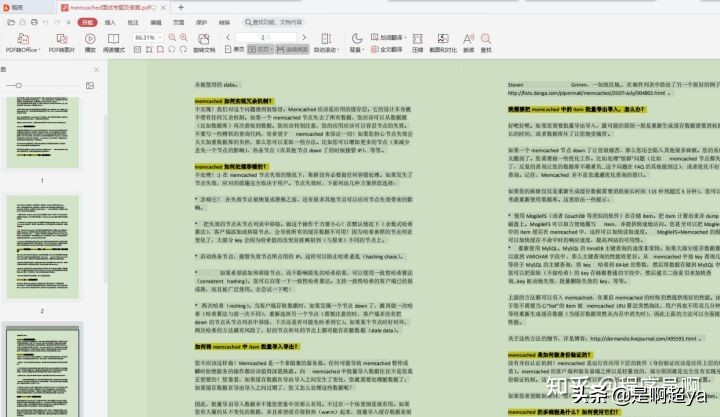Click the page number input field

(266, 37)
